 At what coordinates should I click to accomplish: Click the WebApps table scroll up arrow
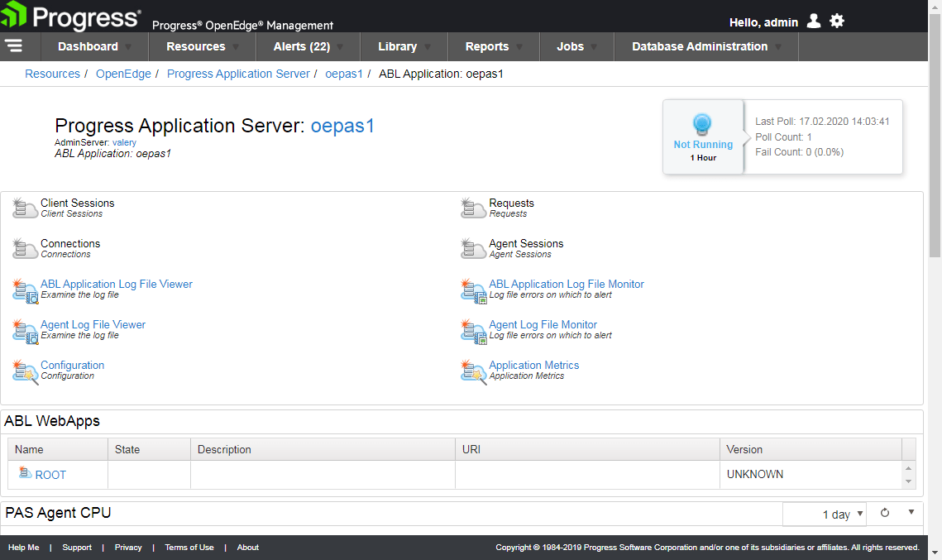tap(908, 468)
